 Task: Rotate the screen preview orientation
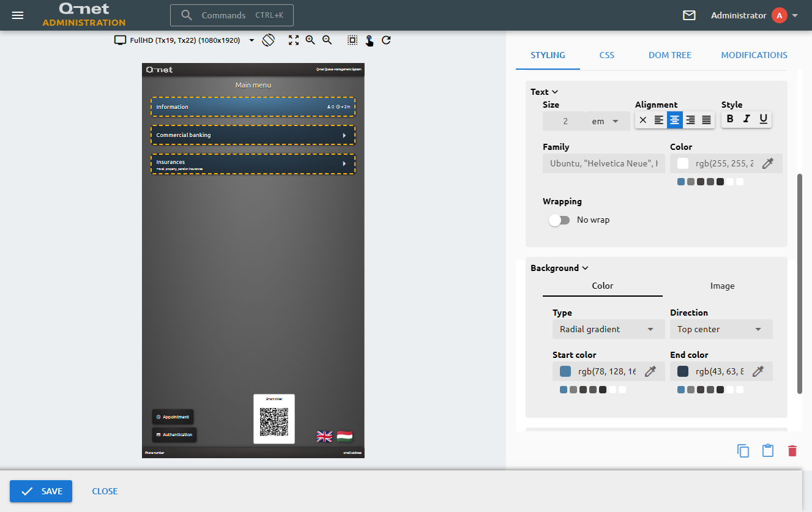[268, 40]
